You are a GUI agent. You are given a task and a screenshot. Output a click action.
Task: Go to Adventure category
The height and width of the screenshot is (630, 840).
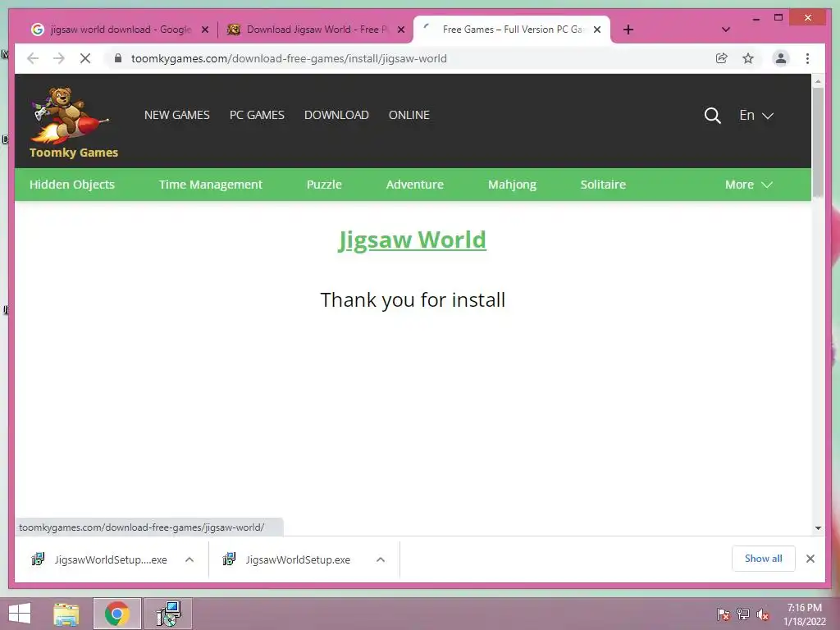pyautogui.click(x=414, y=185)
